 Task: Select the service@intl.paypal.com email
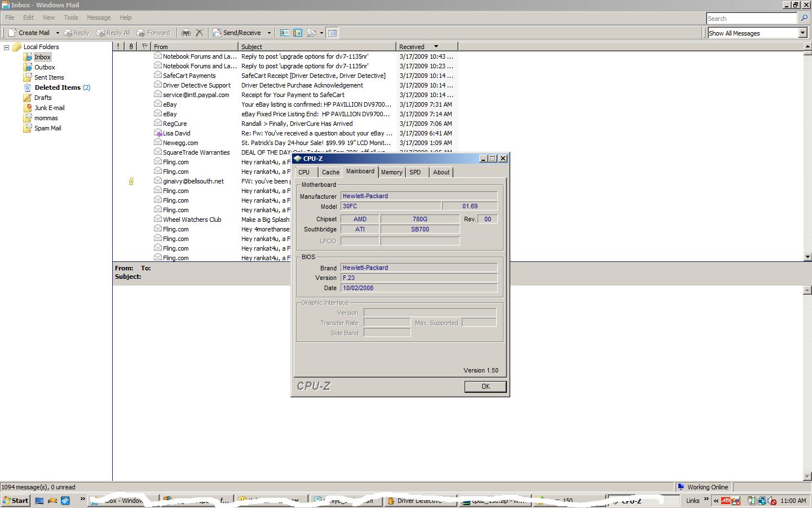285,95
